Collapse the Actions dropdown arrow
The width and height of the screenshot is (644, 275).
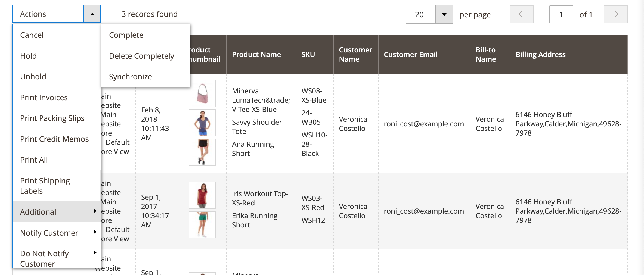(92, 14)
